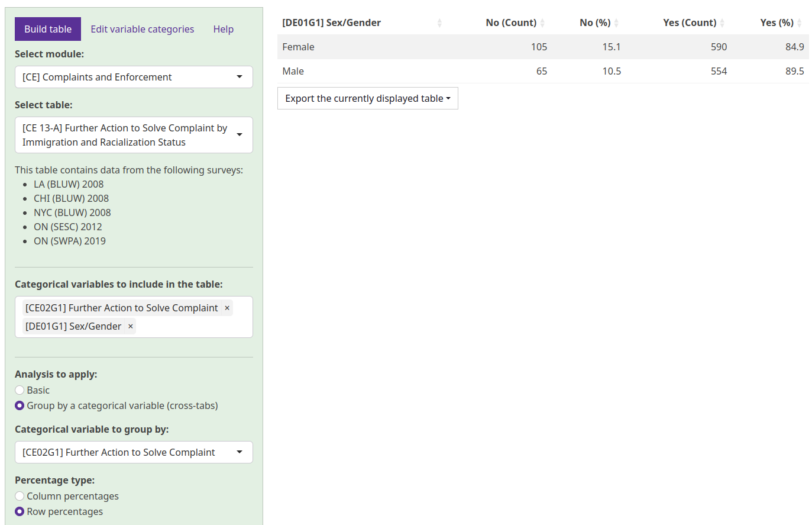Click the Female No count value 105

tap(539, 47)
